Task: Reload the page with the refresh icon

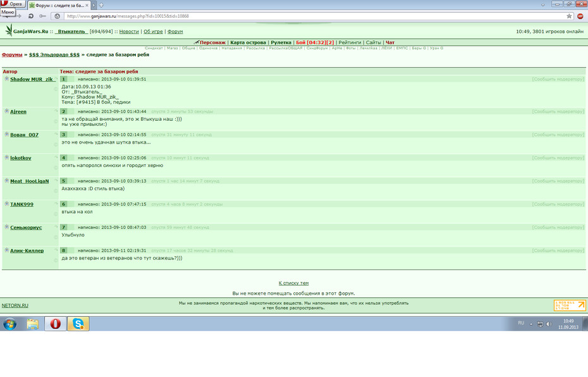Action: [x=31, y=16]
